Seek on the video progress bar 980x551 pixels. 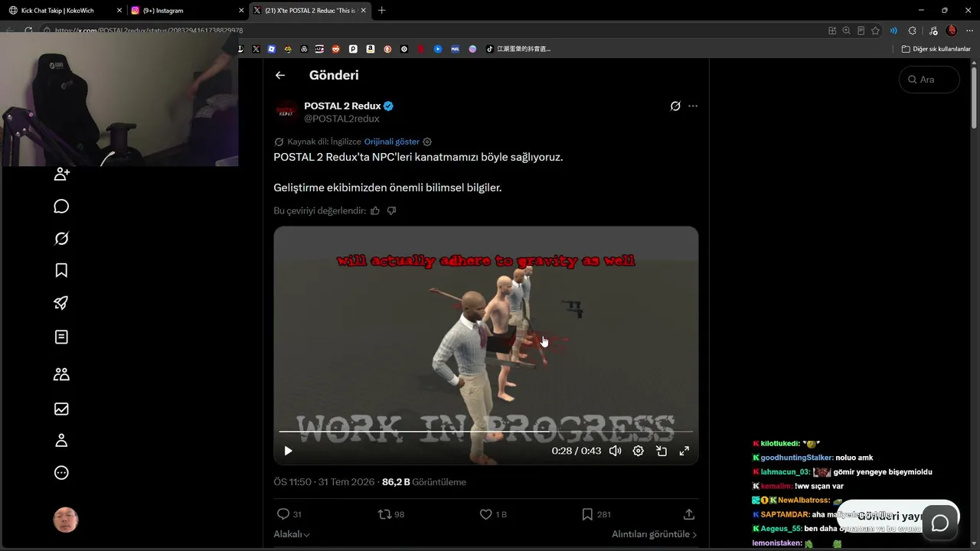click(486, 432)
